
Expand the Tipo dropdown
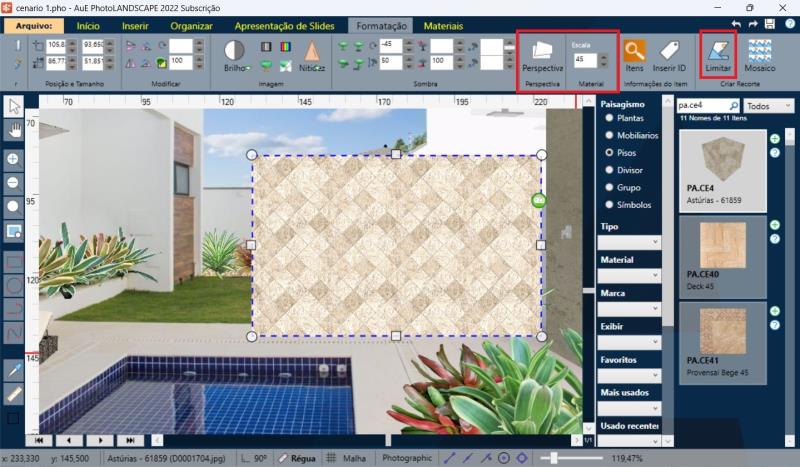tap(628, 242)
